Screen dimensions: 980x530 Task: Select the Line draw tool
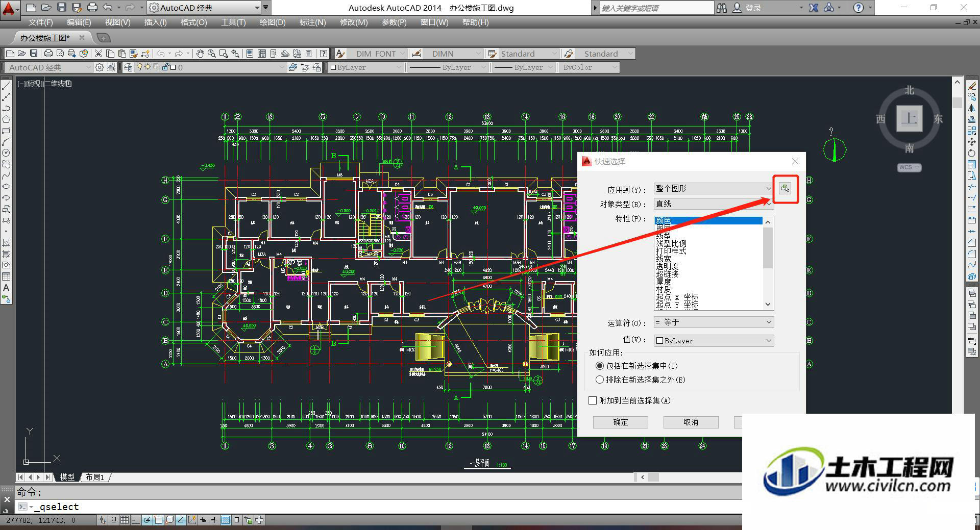pyautogui.click(x=6, y=86)
